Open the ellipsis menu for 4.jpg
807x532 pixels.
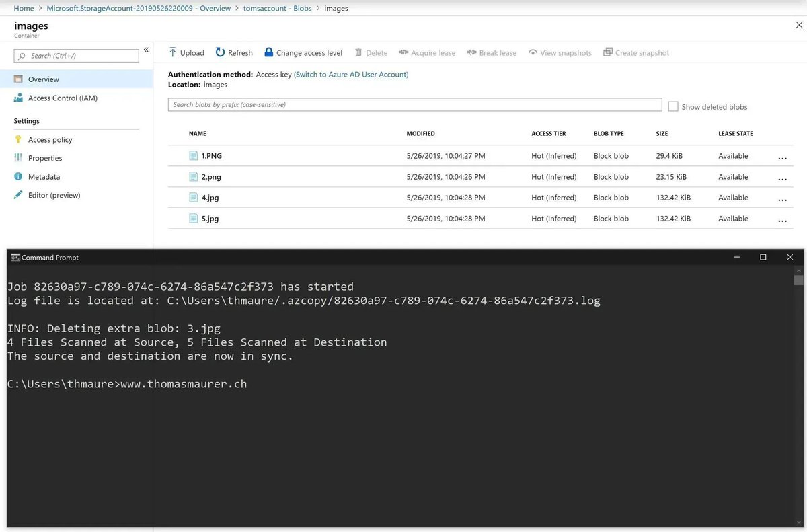click(782, 200)
